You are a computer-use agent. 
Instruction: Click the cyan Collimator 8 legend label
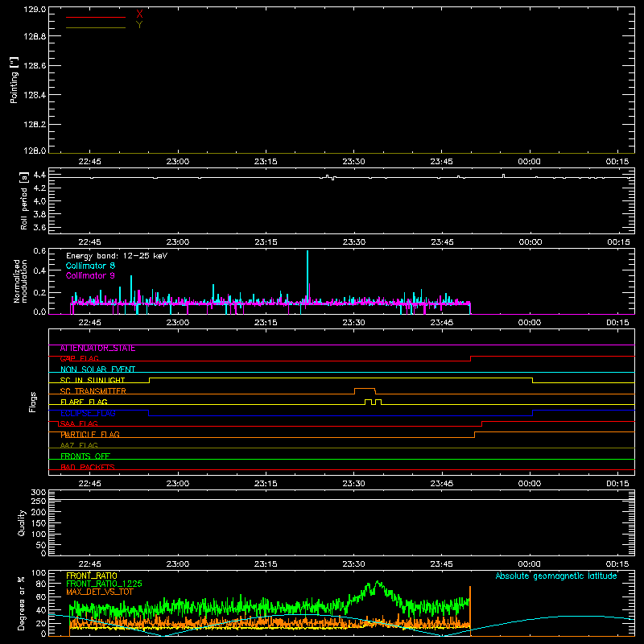90,266
